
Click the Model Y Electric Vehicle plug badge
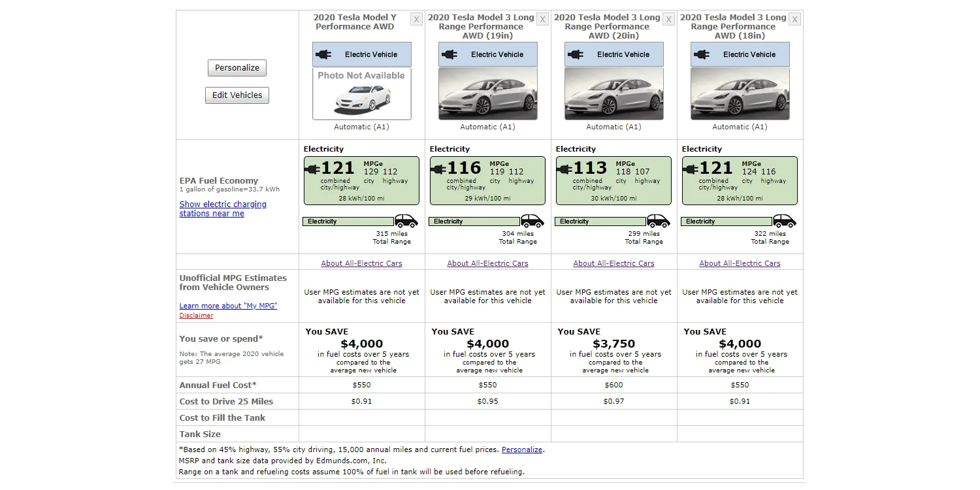(x=361, y=55)
